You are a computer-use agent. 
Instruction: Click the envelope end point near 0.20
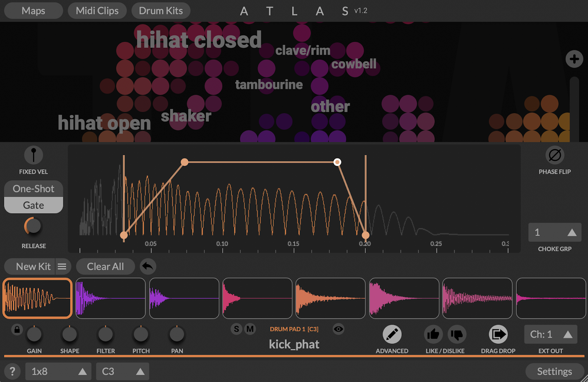tap(365, 235)
